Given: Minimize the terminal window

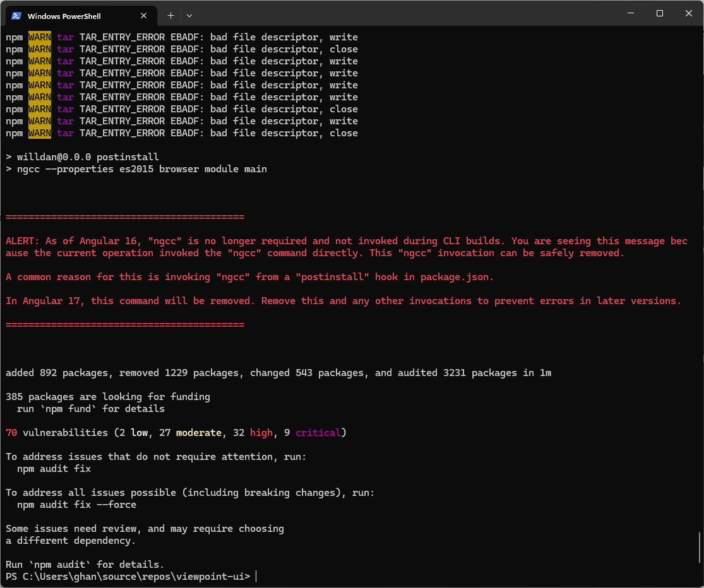Looking at the screenshot, I should pos(631,13).
